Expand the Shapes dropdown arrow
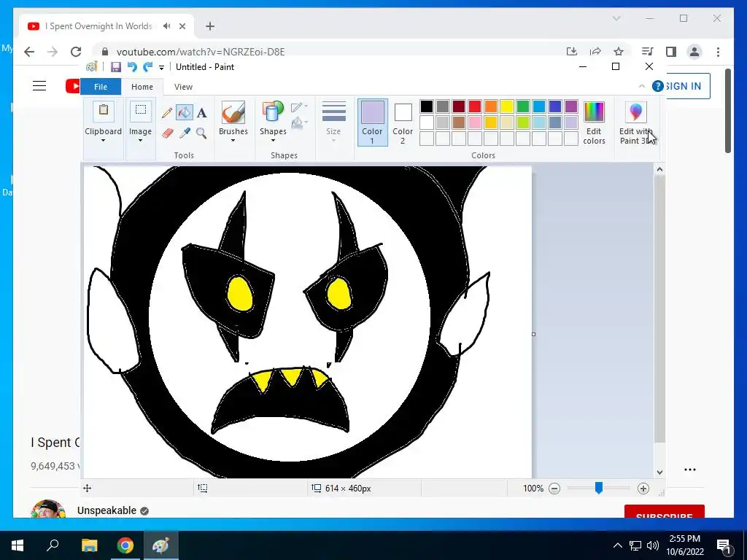The image size is (747, 560). click(273, 141)
